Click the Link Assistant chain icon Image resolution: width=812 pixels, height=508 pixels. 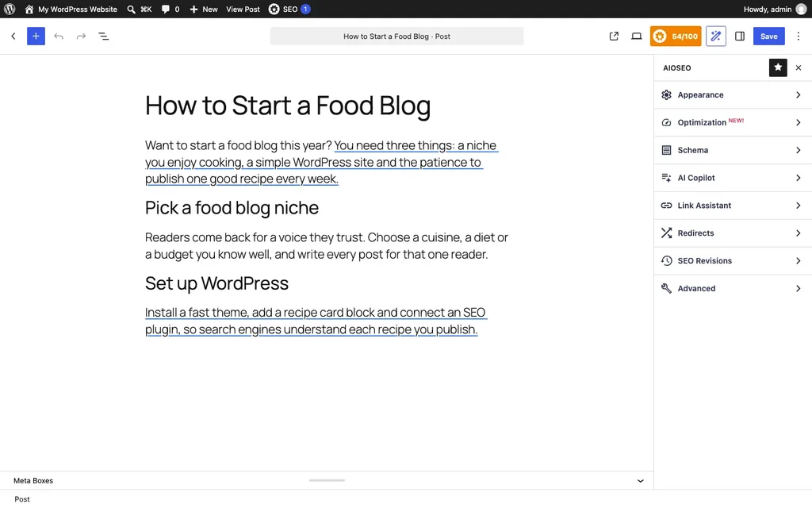tap(666, 206)
